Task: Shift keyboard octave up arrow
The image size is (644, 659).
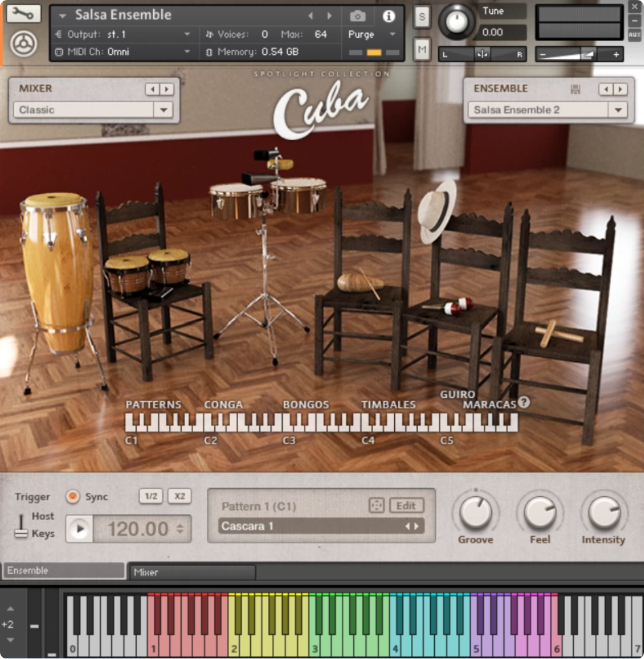Action: coord(10,609)
